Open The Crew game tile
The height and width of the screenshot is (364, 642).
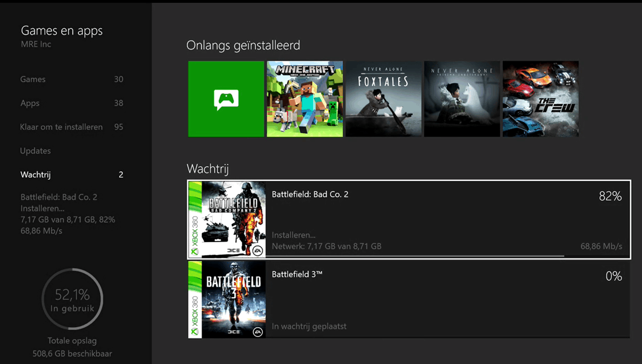click(540, 99)
